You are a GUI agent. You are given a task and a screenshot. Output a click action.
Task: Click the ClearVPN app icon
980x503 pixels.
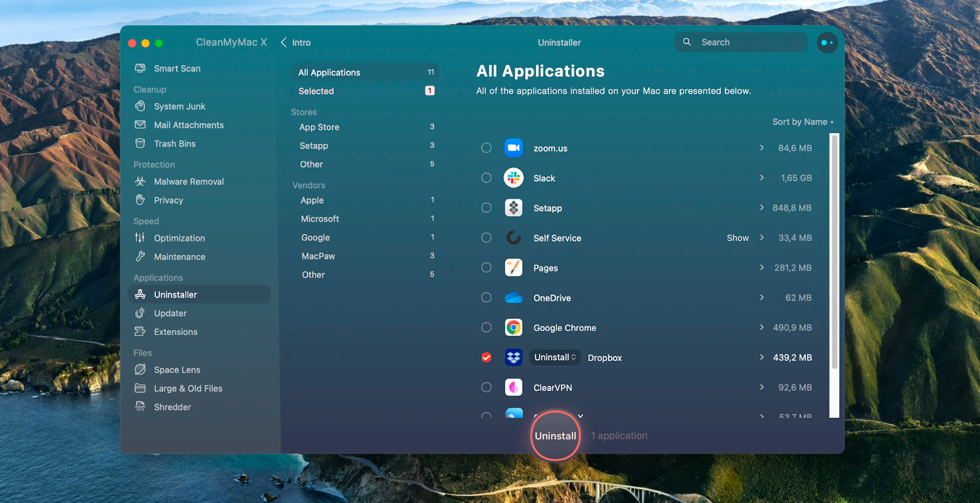513,387
